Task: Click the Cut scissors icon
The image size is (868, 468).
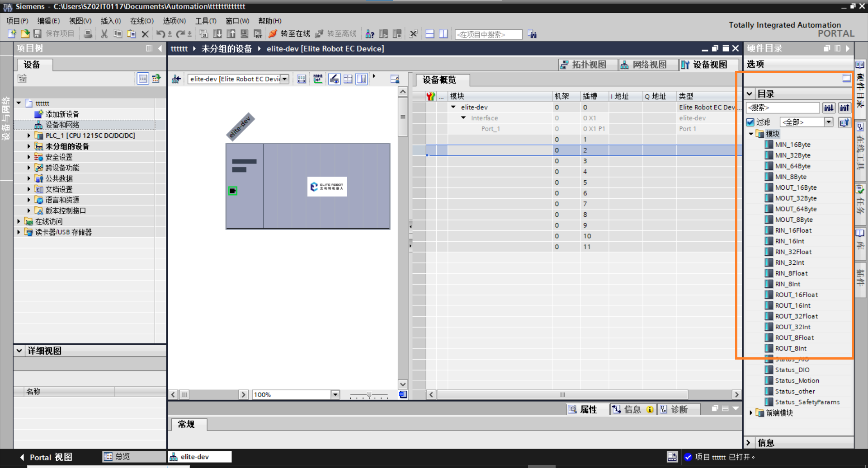Action: 104,34
